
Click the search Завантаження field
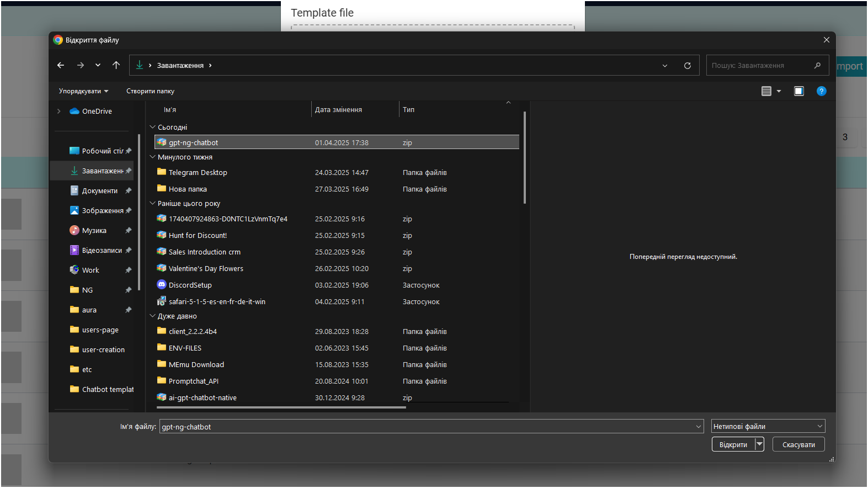pyautogui.click(x=760, y=66)
